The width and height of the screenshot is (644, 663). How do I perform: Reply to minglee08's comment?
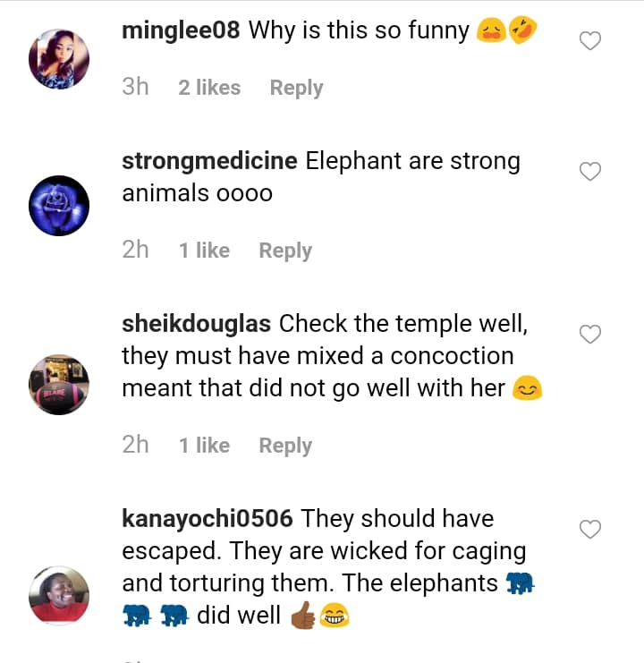tap(296, 88)
